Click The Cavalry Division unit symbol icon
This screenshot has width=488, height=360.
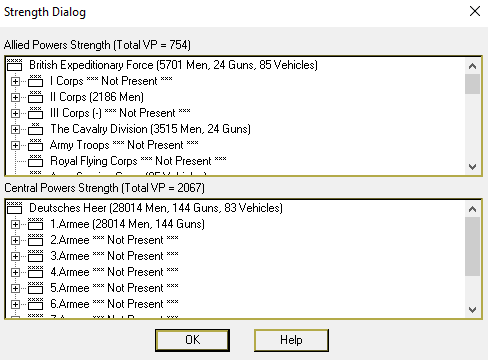pos(35,129)
